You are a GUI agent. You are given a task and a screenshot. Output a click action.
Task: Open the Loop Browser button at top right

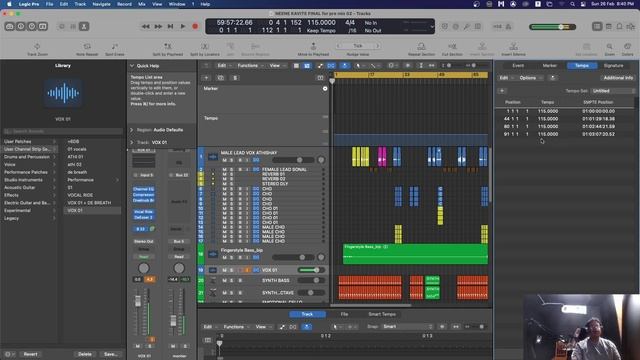point(620,27)
